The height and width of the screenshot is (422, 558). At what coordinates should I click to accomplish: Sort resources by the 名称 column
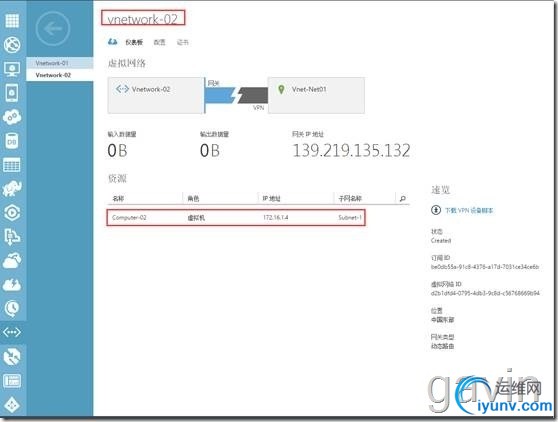(x=118, y=198)
